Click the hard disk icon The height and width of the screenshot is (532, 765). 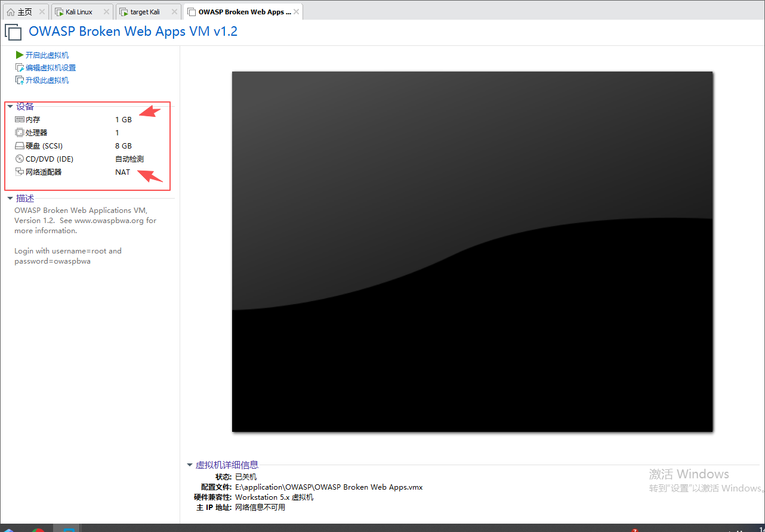point(20,146)
